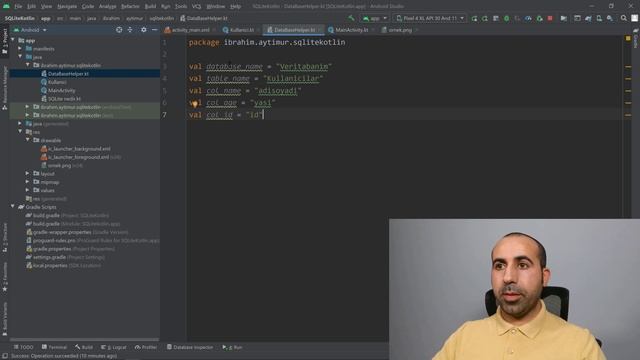The image size is (640, 360).
Task: Expand the manifests folder
Action: [x=20, y=49]
